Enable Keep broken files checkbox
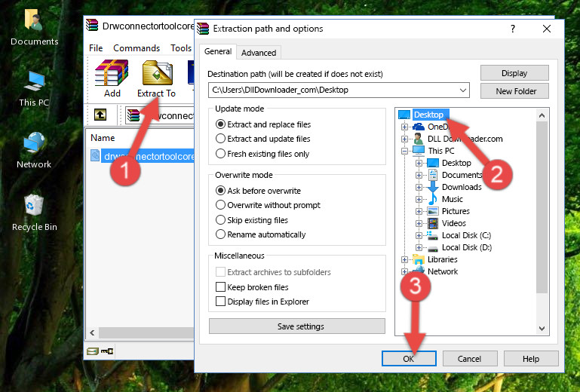This screenshot has height=392, width=580. [220, 287]
